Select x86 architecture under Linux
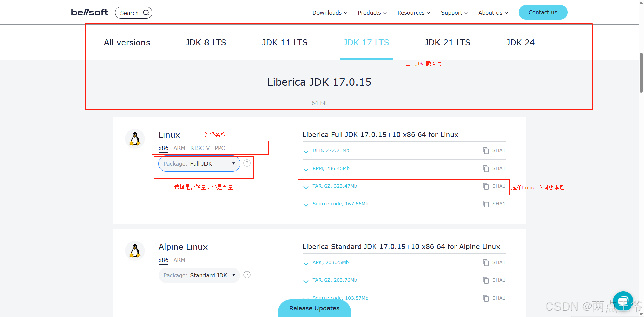Screen dimensions: 644x317 click(x=163, y=148)
